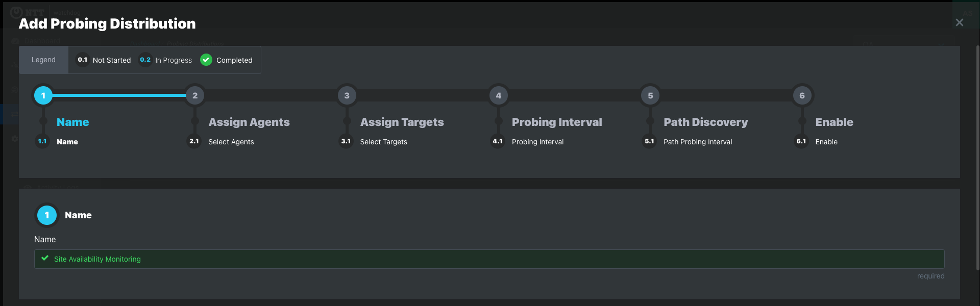Click the vertical scrollbar on the right edge
The height and width of the screenshot is (306, 980).
click(x=977, y=158)
